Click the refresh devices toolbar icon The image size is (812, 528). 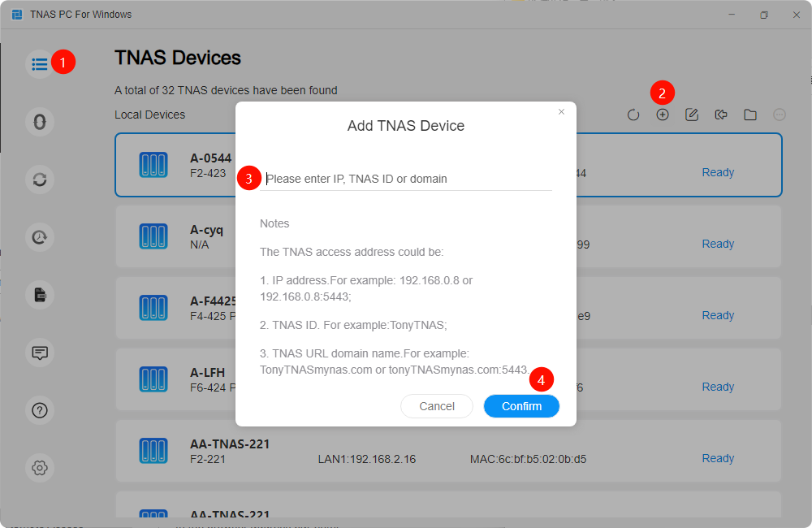point(633,115)
